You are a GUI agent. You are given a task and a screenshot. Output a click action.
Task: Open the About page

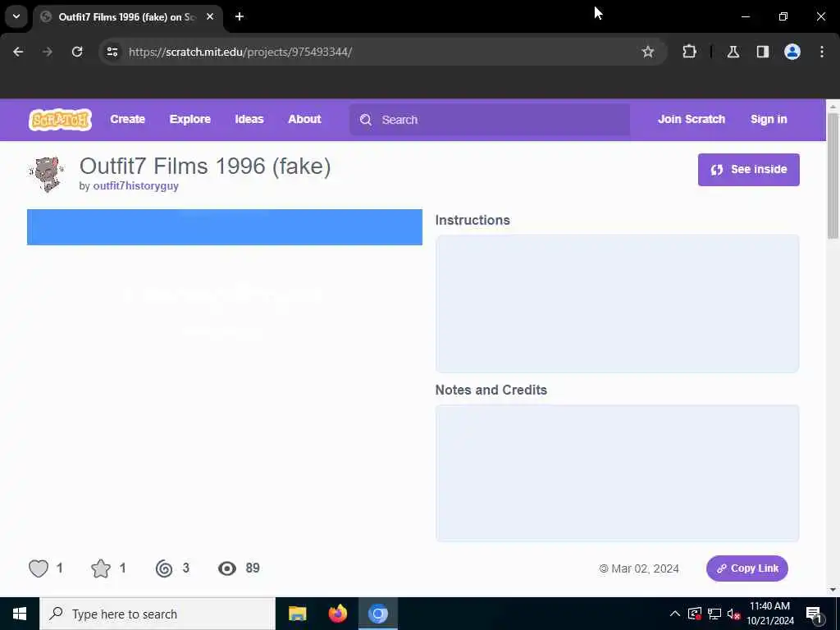pos(304,120)
